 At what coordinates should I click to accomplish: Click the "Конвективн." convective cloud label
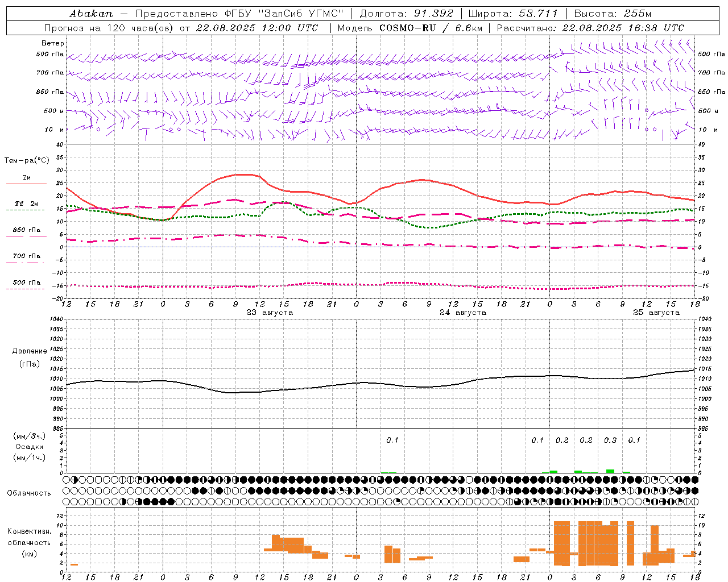pos(29,531)
